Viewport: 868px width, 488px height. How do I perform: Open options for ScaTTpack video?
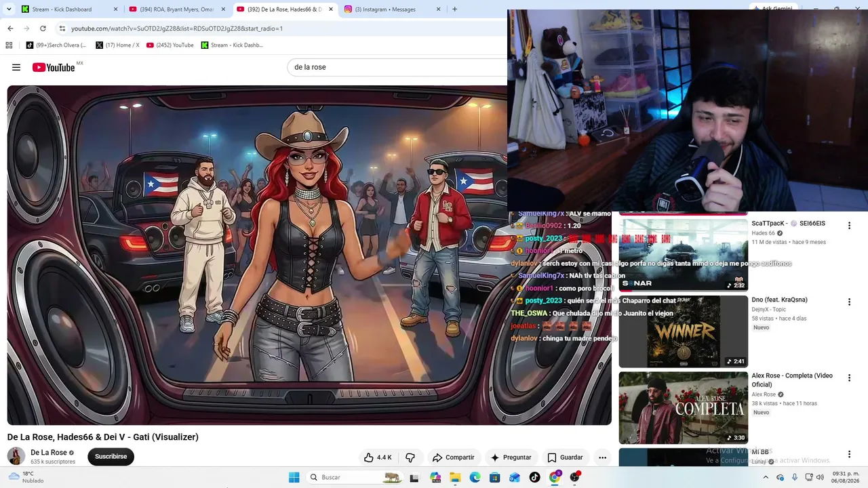tap(849, 226)
